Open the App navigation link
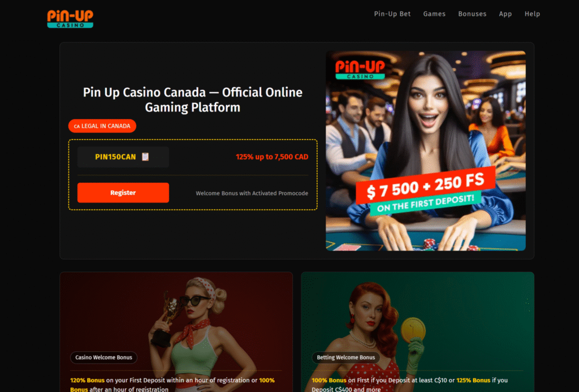 click(x=505, y=14)
